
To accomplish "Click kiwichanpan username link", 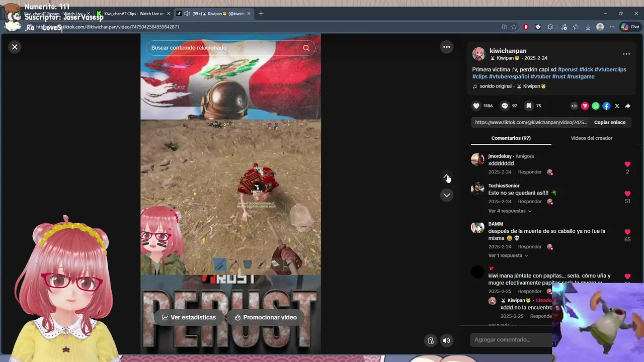I will [x=508, y=51].
